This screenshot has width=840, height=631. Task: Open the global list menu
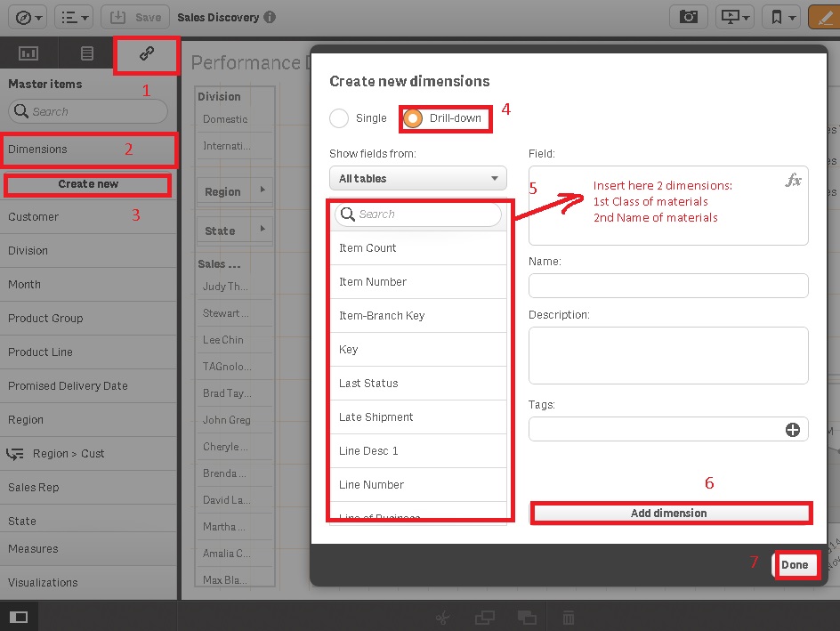click(x=74, y=18)
